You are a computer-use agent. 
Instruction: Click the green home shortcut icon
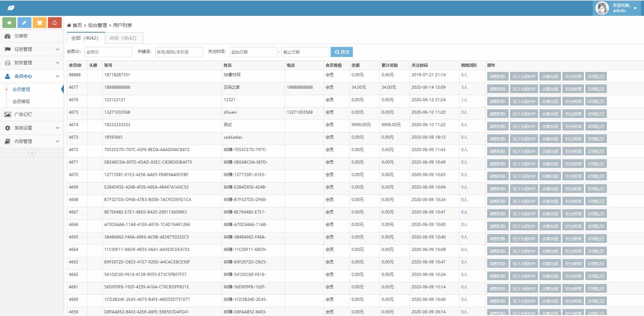pos(9,23)
